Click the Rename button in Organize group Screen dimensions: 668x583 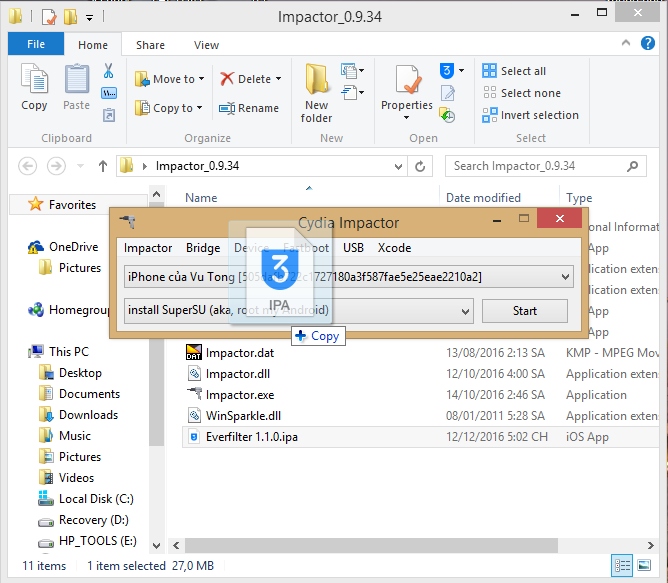(249, 108)
